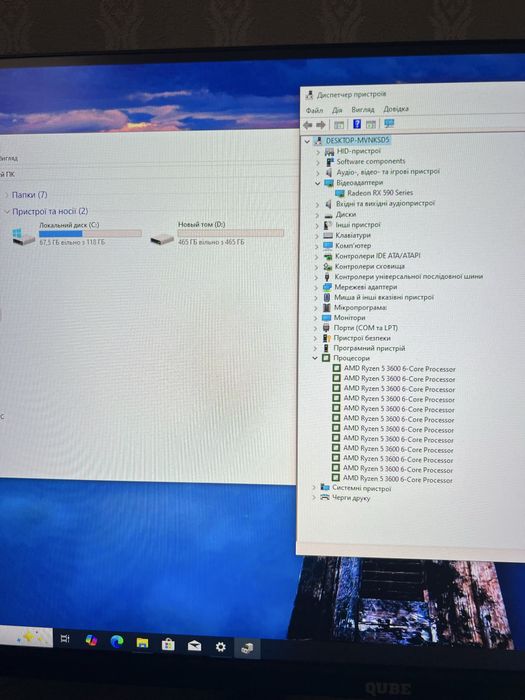Expand the Контролери сховища node
Viewport: 525px width, 700px height.
(317, 267)
